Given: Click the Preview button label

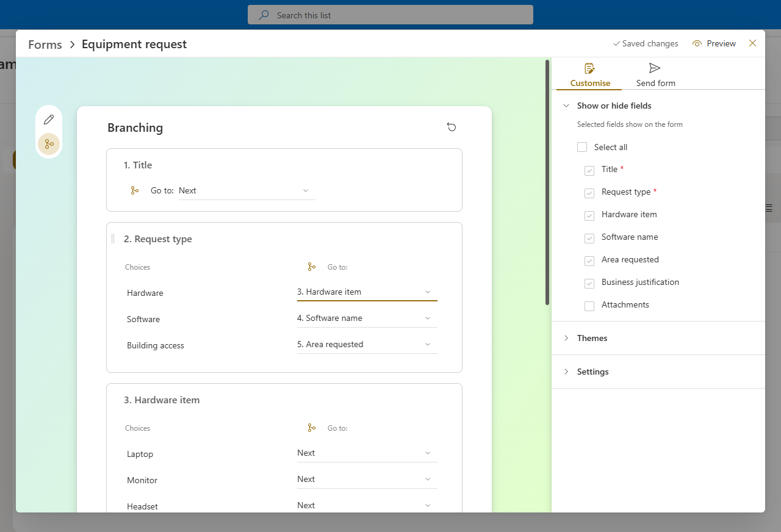Looking at the screenshot, I should click(721, 43).
